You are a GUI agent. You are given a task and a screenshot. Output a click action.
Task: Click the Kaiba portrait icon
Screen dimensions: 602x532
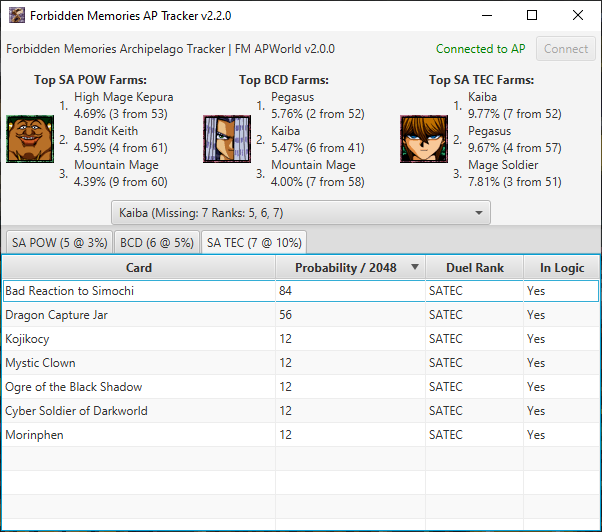tap(424, 139)
